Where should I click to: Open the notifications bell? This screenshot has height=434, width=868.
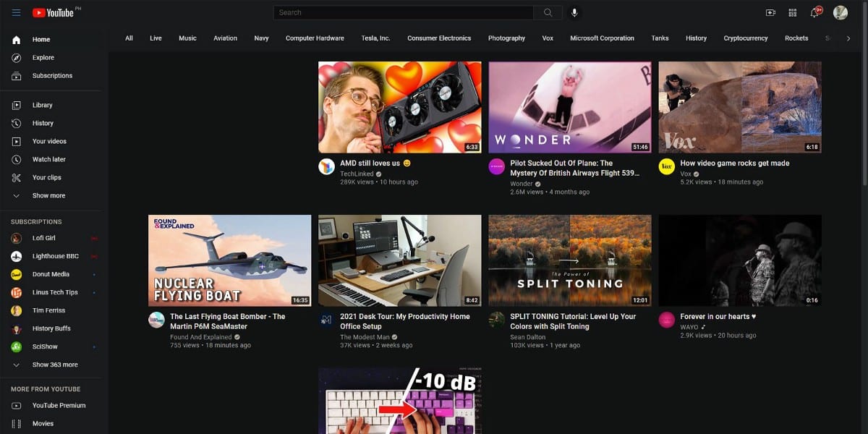815,12
